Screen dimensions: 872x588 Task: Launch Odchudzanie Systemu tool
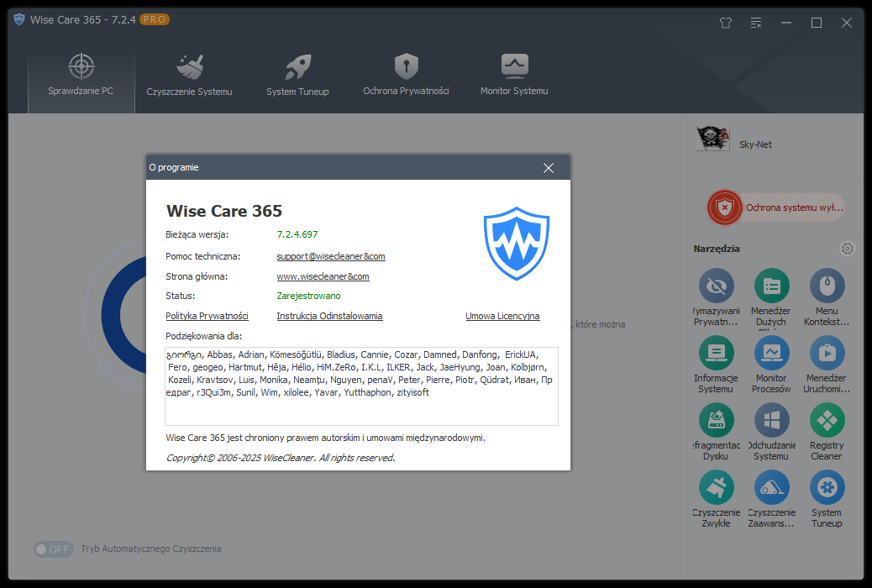tap(771, 420)
